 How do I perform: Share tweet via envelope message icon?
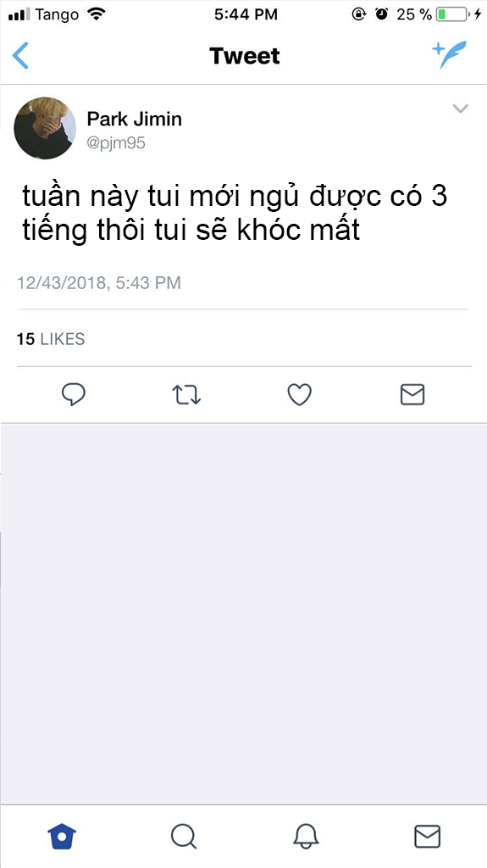[412, 395]
